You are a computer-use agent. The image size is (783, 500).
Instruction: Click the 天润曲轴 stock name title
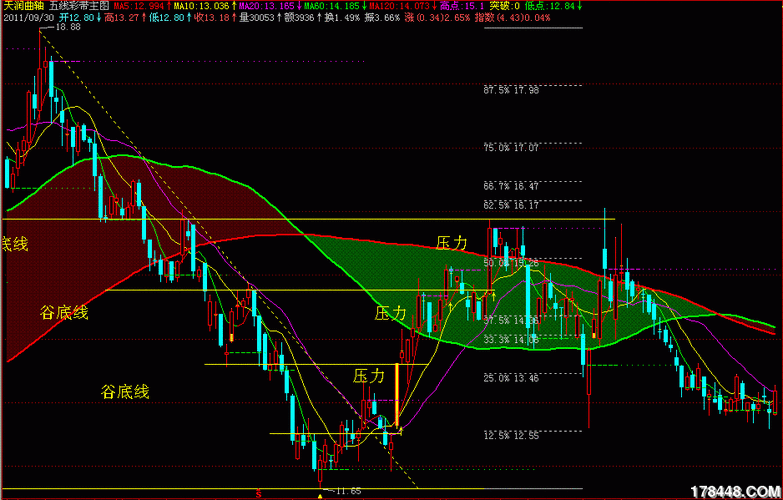tap(22, 6)
